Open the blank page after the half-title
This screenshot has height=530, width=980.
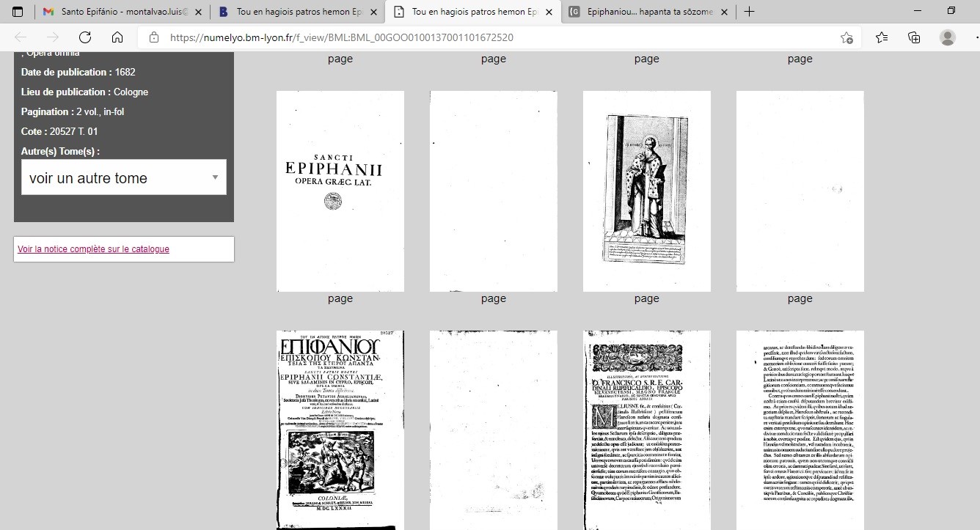click(x=494, y=191)
